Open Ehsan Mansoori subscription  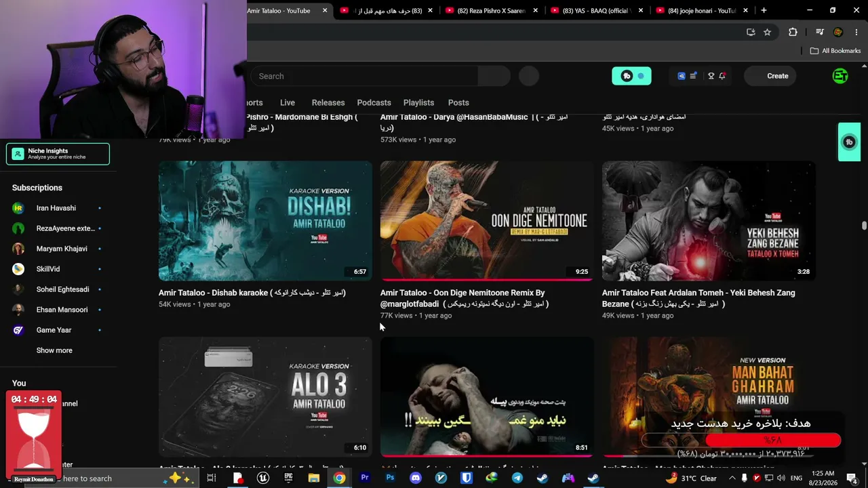point(57,310)
